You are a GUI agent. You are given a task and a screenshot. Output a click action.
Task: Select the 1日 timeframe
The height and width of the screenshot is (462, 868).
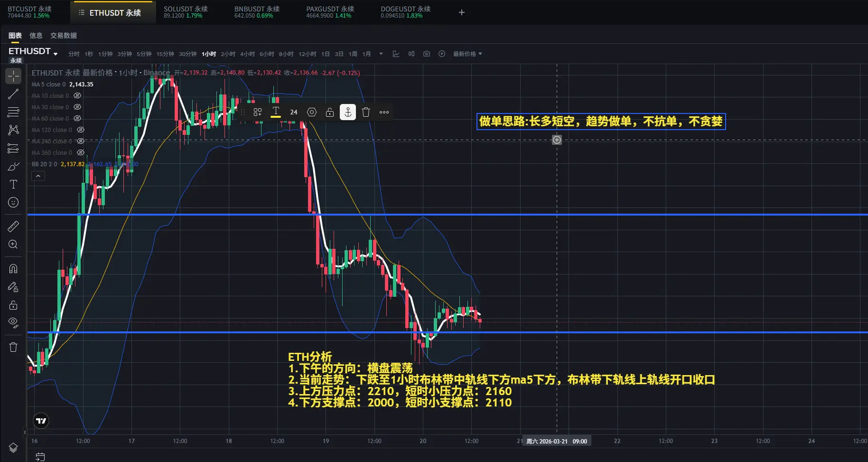tap(326, 54)
